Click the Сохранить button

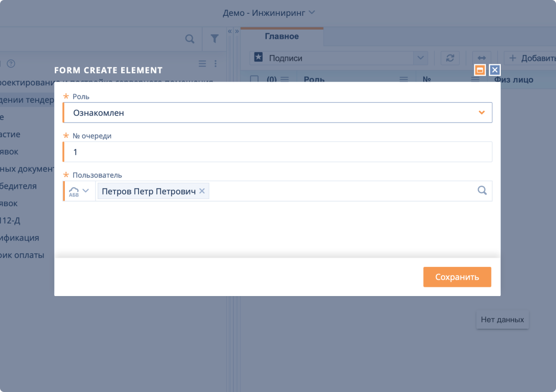click(x=457, y=277)
